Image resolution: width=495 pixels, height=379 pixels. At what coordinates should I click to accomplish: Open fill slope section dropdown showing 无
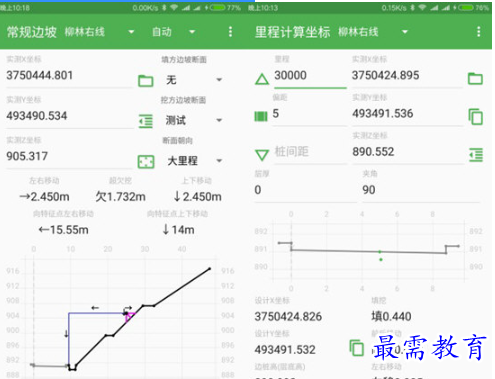point(194,80)
